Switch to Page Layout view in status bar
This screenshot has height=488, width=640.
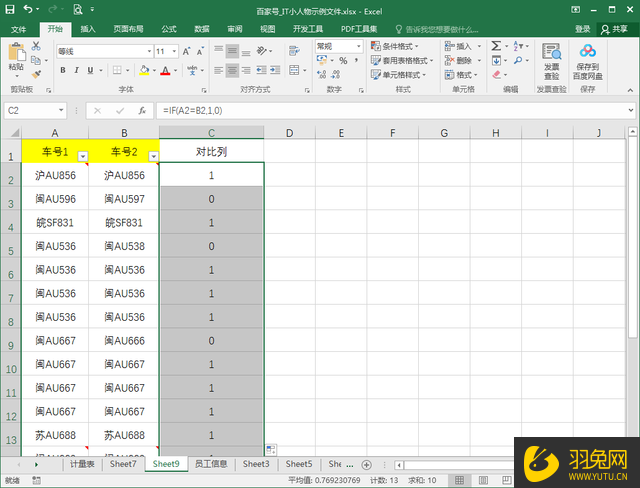pos(483,480)
